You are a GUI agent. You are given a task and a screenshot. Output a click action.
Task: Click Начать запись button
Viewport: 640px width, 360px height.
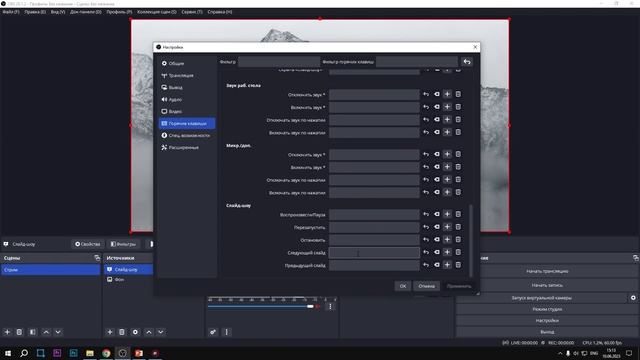coord(547,285)
